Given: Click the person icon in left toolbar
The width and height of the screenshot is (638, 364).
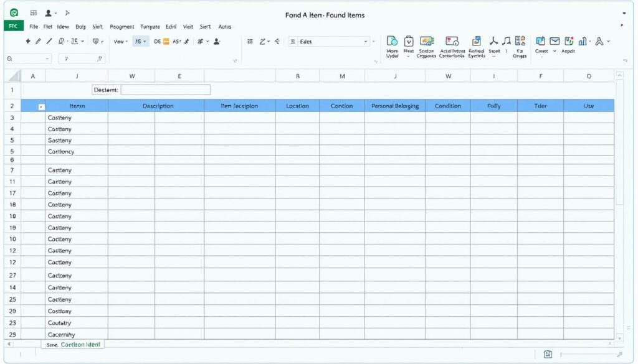Looking at the screenshot, I should 217,42.
